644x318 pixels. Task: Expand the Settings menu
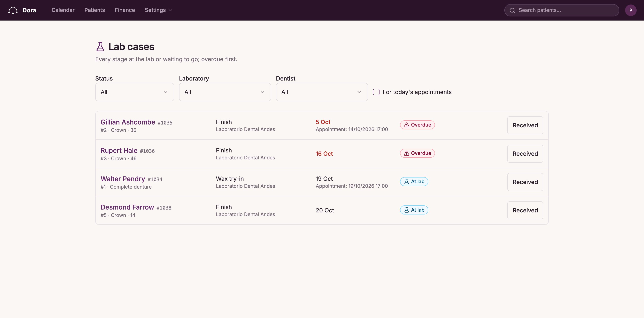[159, 10]
